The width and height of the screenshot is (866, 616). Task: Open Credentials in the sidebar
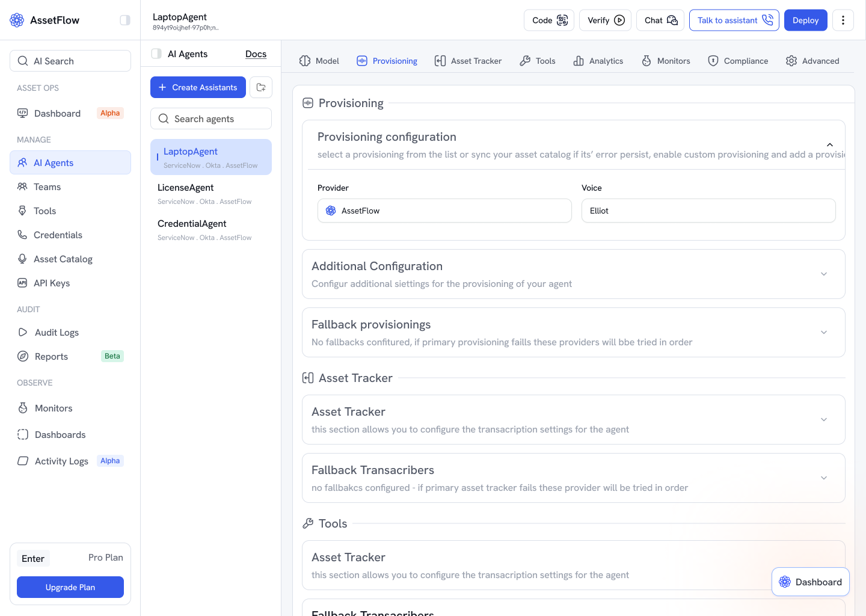70,235
